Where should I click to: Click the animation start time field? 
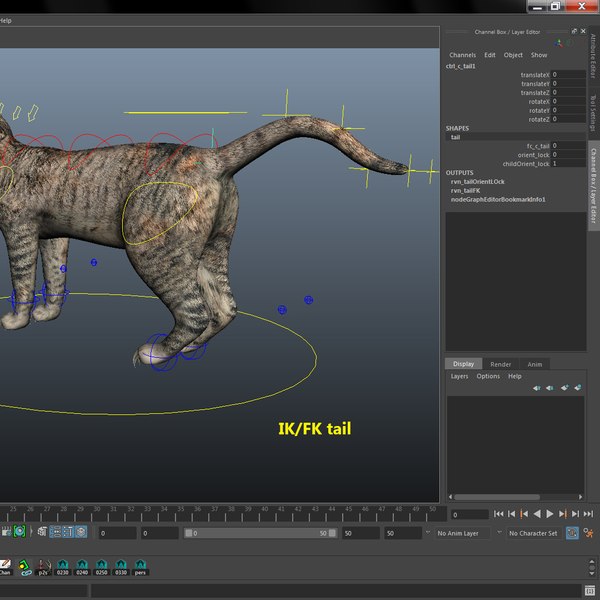pos(117,533)
